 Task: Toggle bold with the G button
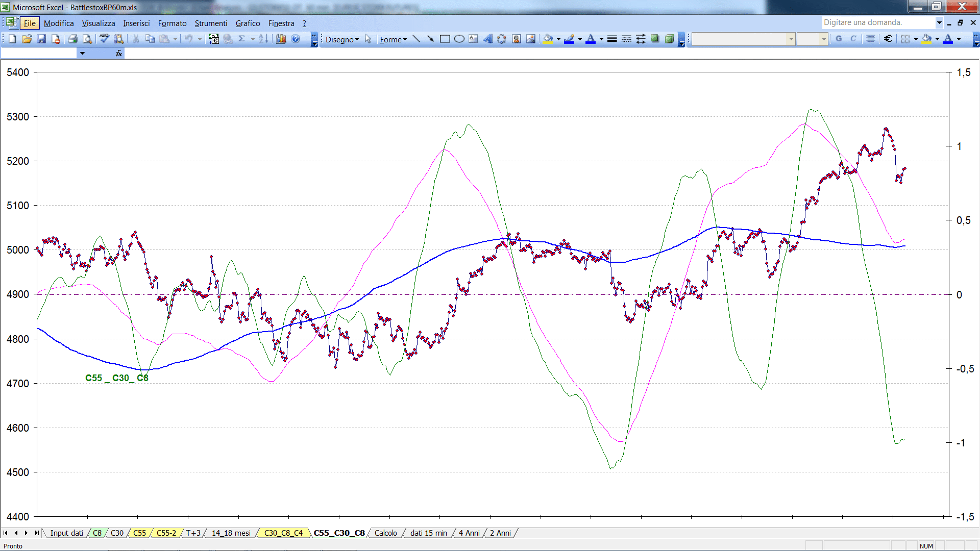pos(839,39)
